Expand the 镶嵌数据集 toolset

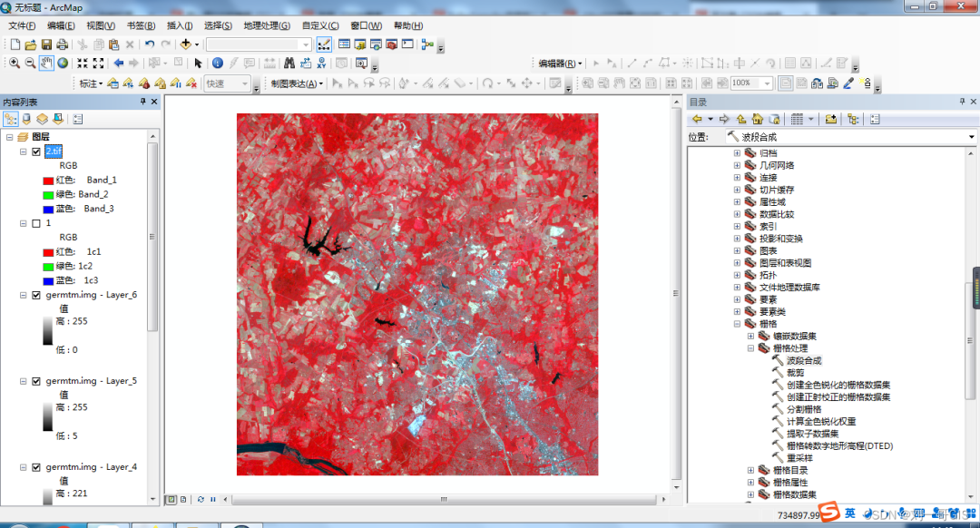(x=750, y=337)
